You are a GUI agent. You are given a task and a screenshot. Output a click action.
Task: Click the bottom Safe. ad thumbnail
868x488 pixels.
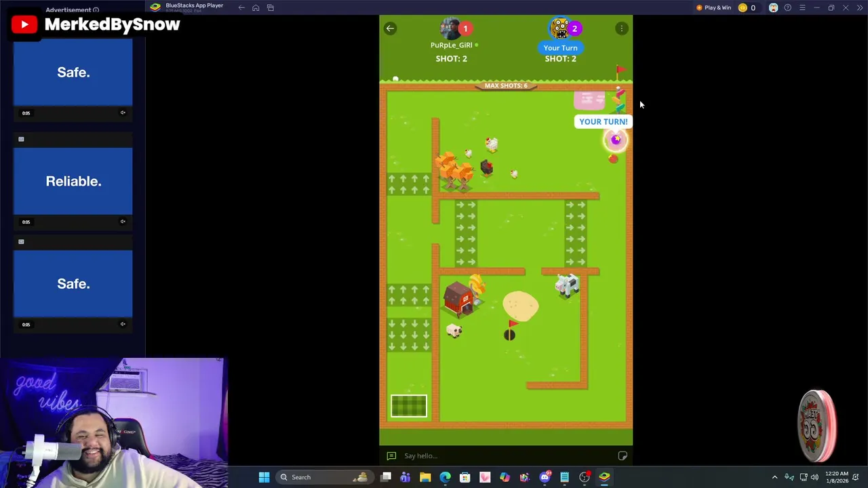tap(73, 283)
